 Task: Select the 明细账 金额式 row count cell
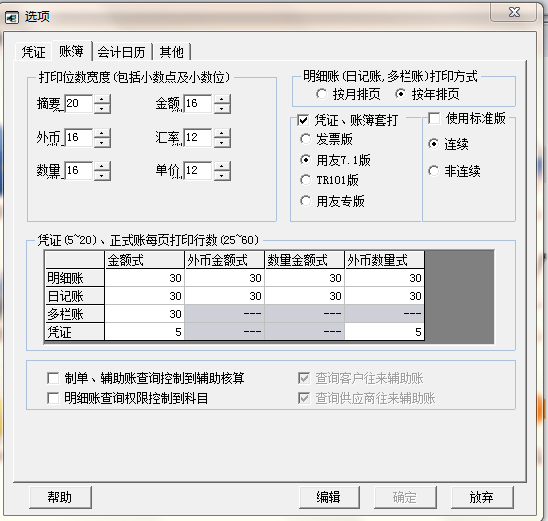coord(144,278)
